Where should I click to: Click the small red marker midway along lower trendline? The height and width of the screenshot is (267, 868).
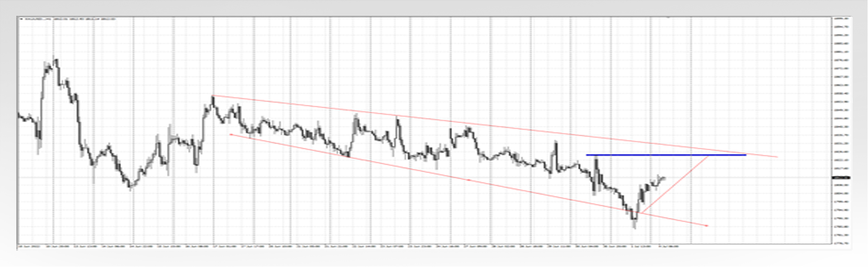pos(468,180)
